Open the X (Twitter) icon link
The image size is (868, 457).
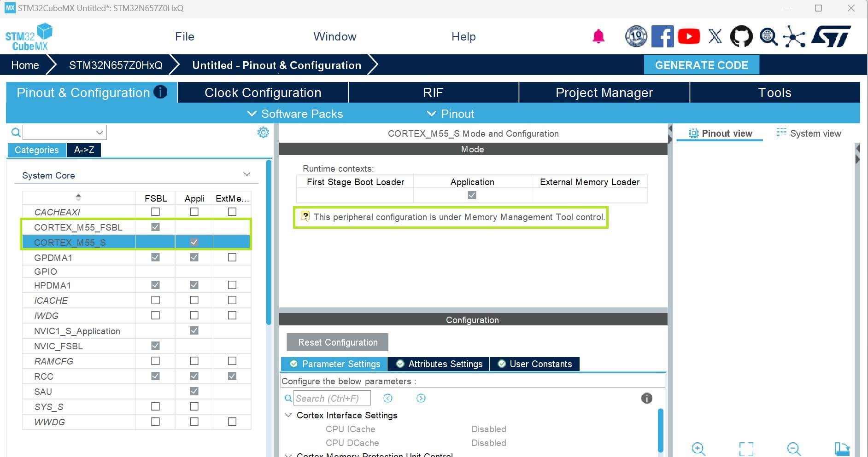pyautogui.click(x=715, y=36)
